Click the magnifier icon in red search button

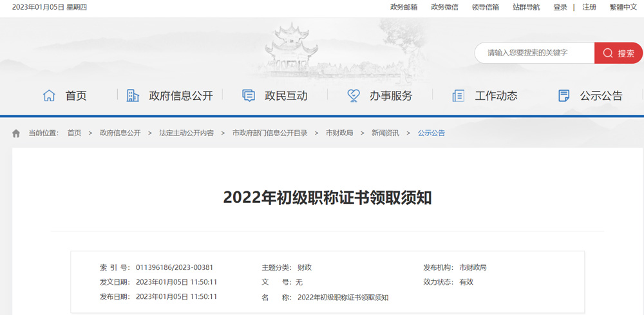click(x=608, y=53)
